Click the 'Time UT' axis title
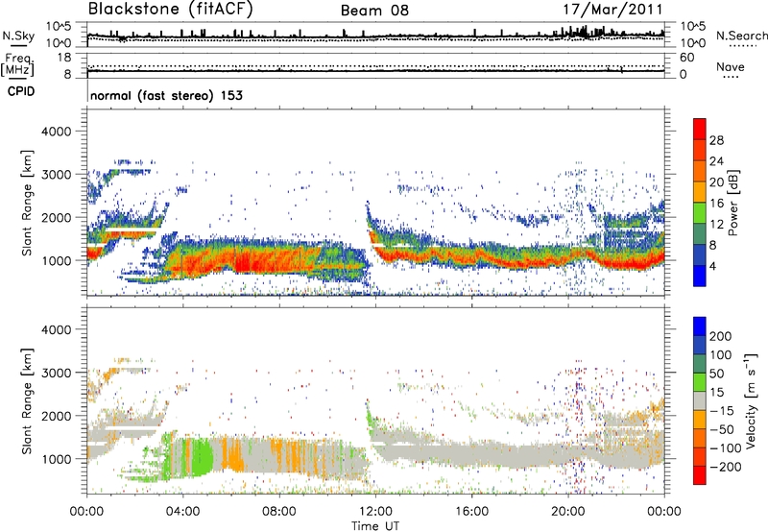The height and width of the screenshot is (532, 768). pos(375,525)
